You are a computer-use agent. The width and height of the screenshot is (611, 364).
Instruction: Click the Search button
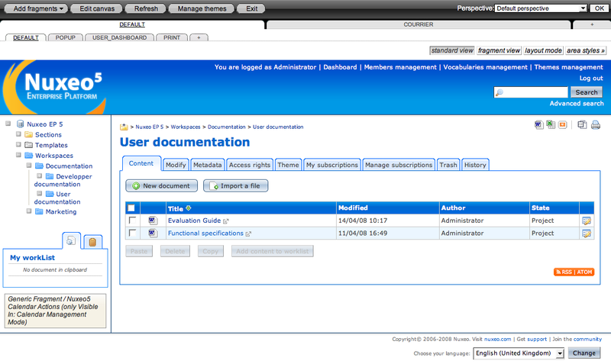(587, 92)
